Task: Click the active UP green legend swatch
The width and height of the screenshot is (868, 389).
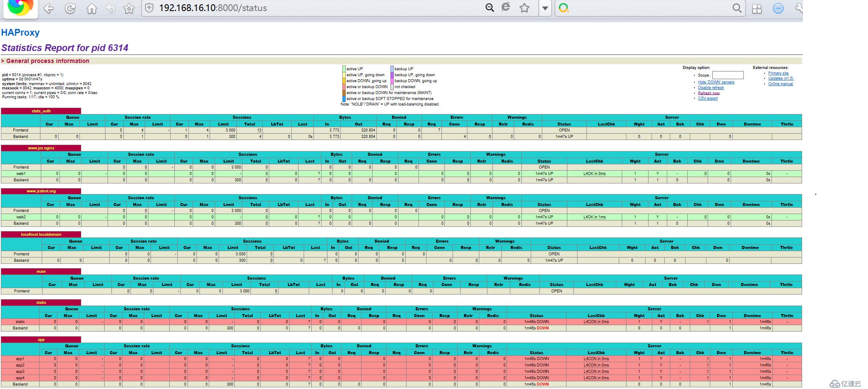Action: [x=344, y=69]
